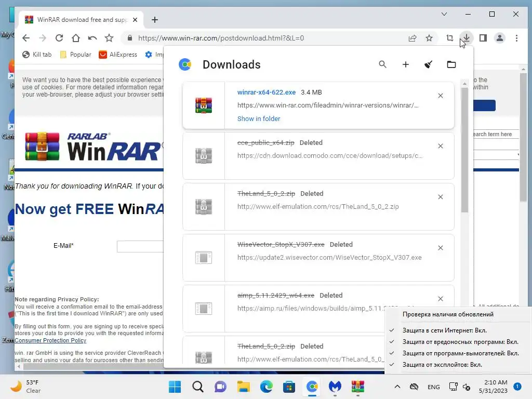Image resolution: width=532 pixels, height=399 pixels.
Task: Close the WinRAR download browser tab
Action: click(x=135, y=20)
